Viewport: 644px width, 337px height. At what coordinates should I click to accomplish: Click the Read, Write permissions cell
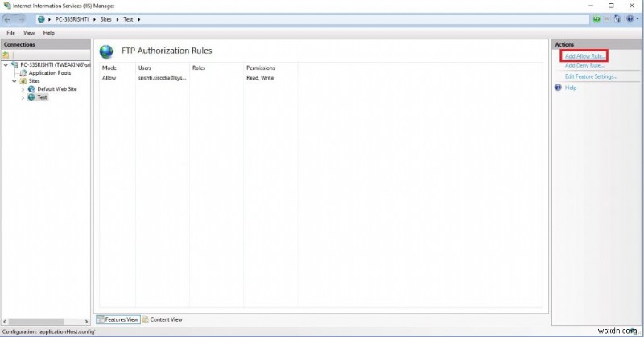(260, 77)
